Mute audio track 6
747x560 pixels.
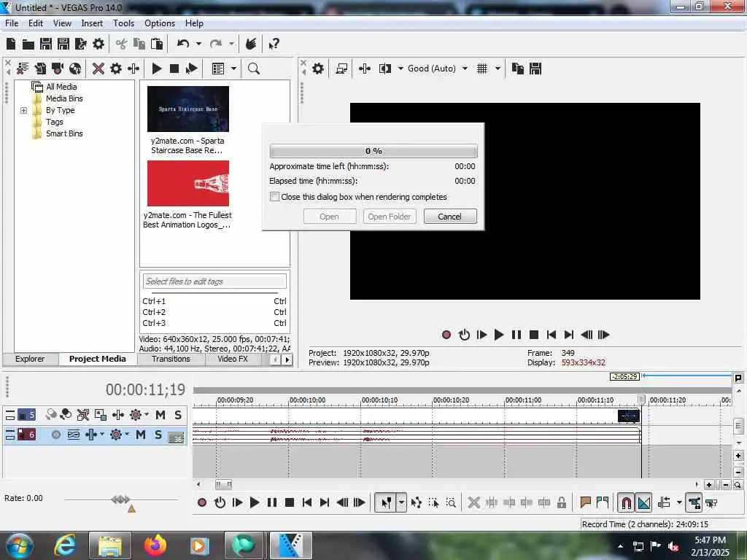[x=141, y=435]
